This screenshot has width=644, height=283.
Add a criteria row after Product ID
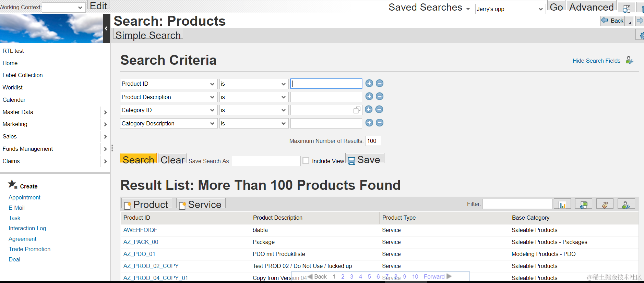point(369,83)
